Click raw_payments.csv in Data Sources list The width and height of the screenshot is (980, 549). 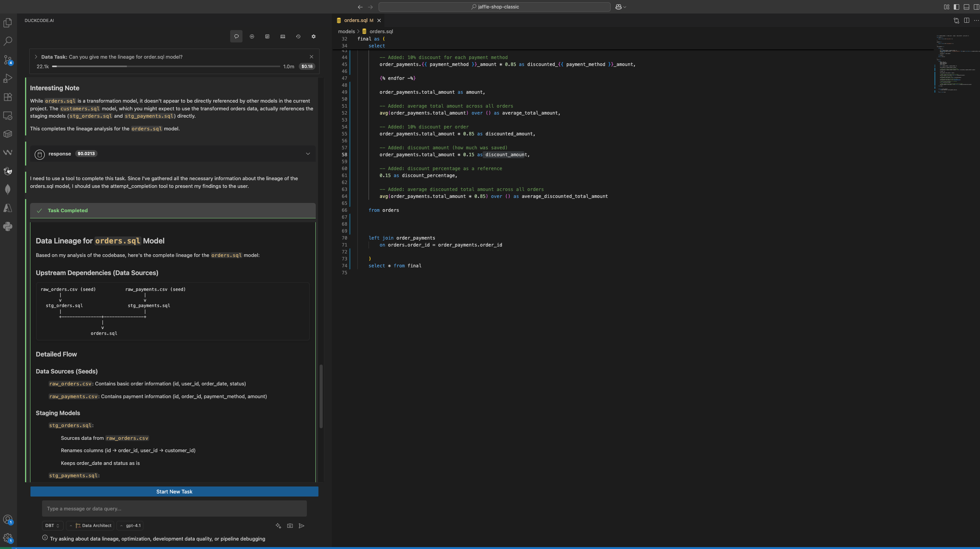point(73,396)
